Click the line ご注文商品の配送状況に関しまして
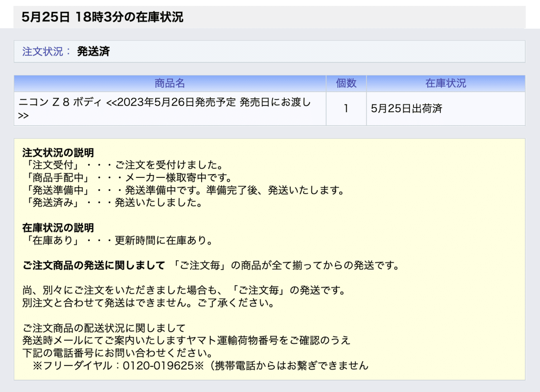Screen dimensions: 540x392 pyautogui.click(x=104, y=328)
